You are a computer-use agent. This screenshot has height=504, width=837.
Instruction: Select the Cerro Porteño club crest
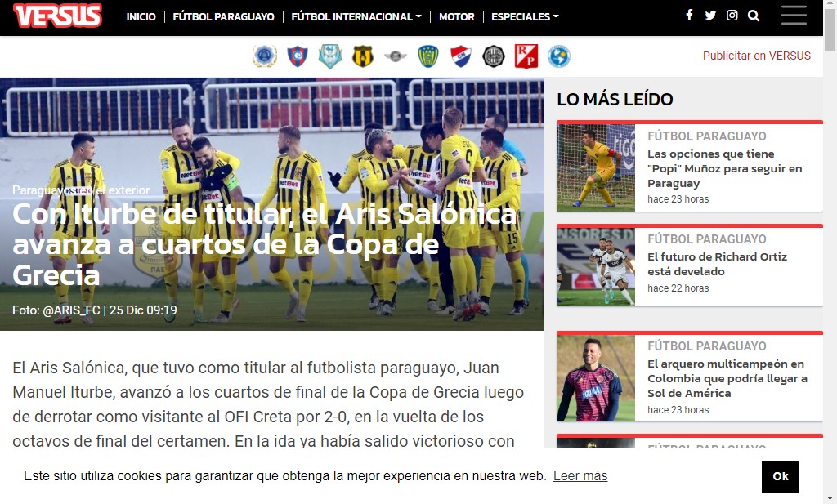[298, 56]
